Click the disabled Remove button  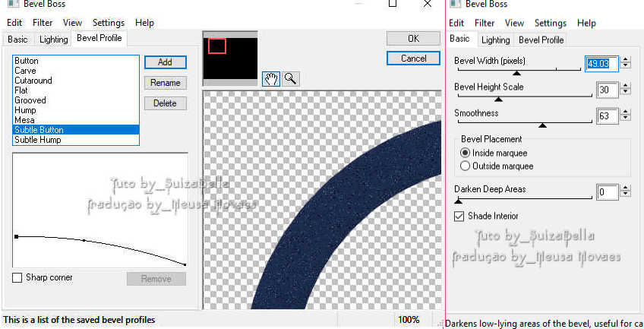[156, 279]
